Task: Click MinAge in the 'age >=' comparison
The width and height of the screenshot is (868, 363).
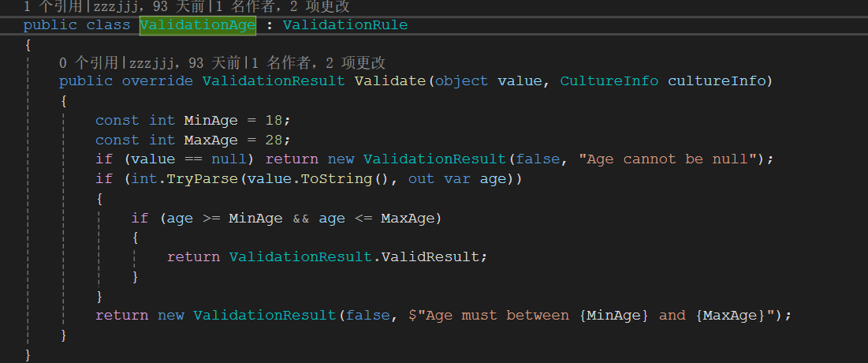Action: (x=255, y=219)
